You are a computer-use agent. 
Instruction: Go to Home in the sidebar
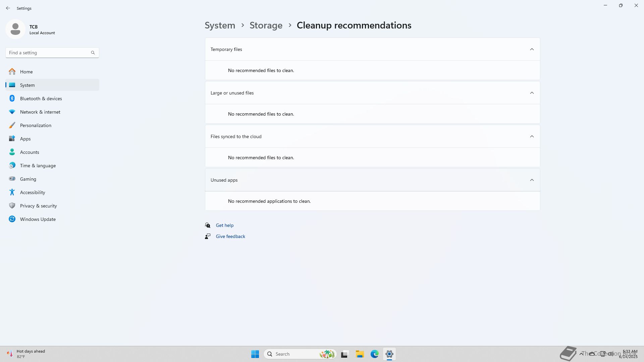click(26, 72)
